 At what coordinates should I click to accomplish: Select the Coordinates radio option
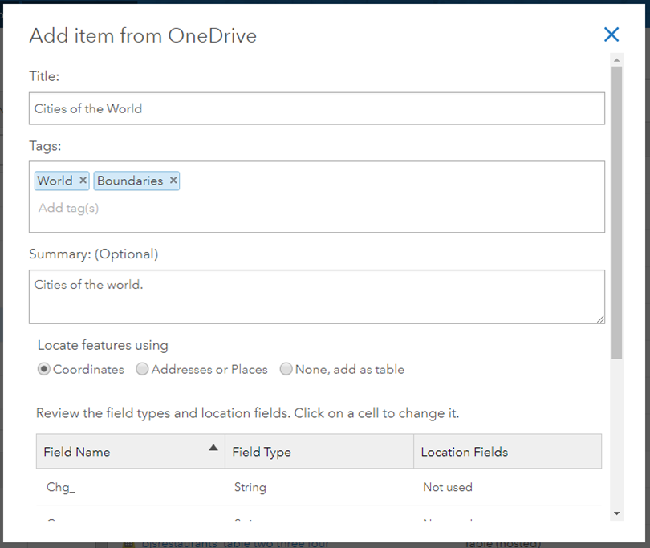44,369
